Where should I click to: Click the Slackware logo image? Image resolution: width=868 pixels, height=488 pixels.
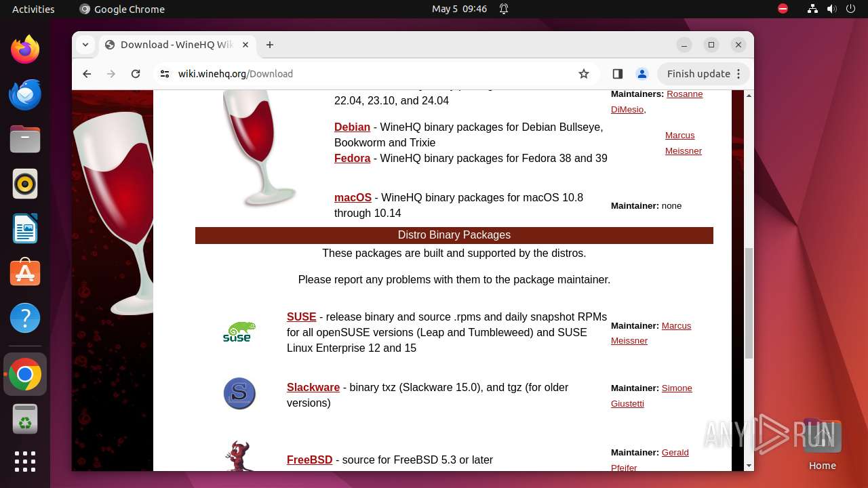click(239, 394)
